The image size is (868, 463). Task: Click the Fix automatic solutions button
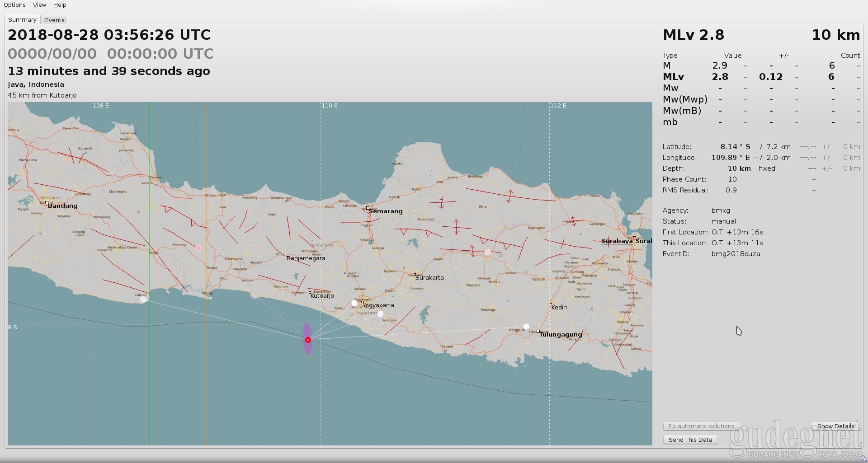pos(701,426)
